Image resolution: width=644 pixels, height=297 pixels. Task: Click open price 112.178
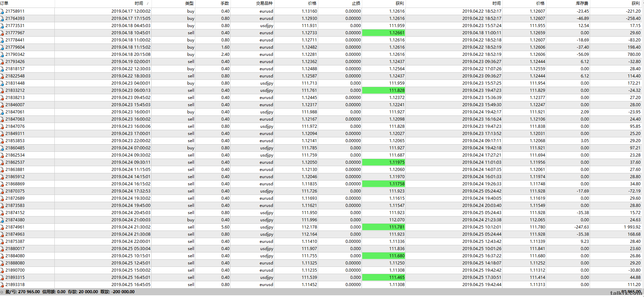tap(309, 227)
